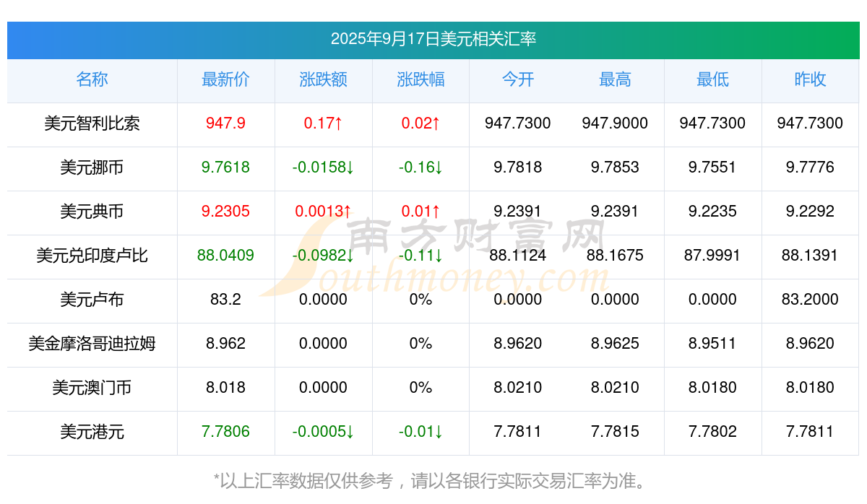The width and height of the screenshot is (867, 504).
Task: Click change amount -0.0005↓
Action: (x=323, y=432)
